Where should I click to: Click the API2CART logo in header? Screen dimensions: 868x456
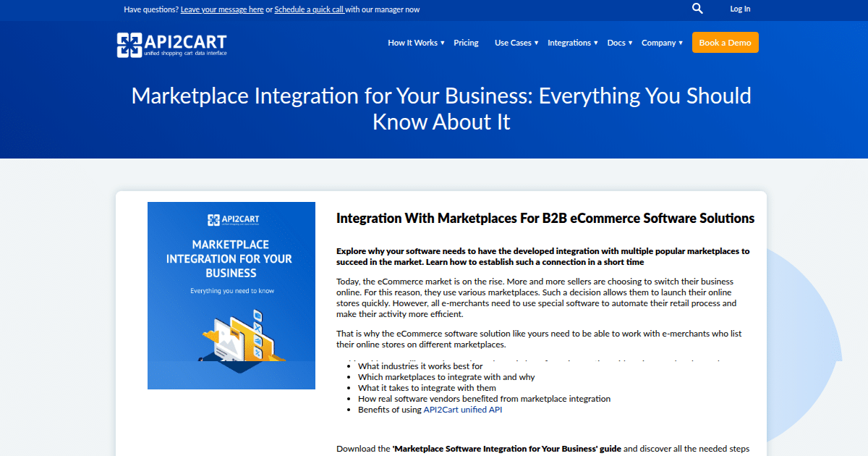(171, 44)
